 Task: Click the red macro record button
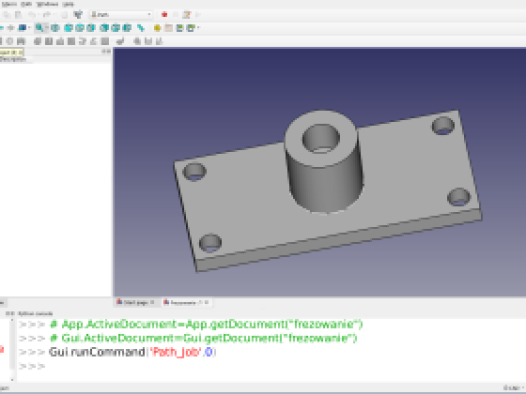click(164, 15)
